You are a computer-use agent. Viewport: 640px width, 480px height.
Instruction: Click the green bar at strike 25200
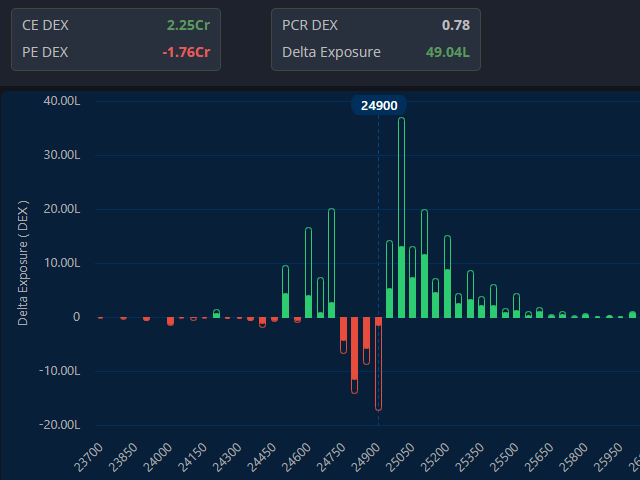pyautogui.click(x=447, y=278)
